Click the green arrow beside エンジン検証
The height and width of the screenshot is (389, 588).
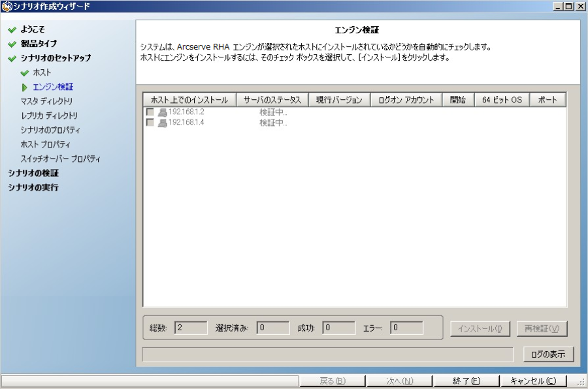[x=24, y=87]
